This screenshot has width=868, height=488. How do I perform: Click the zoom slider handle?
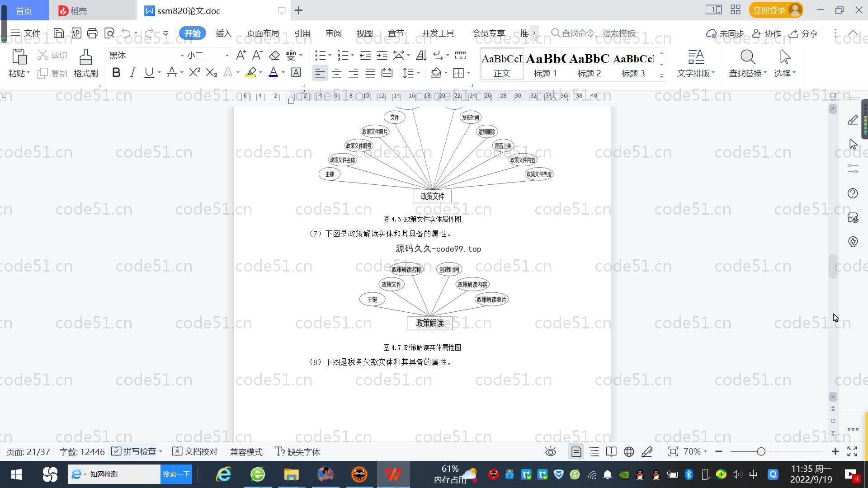(761, 452)
